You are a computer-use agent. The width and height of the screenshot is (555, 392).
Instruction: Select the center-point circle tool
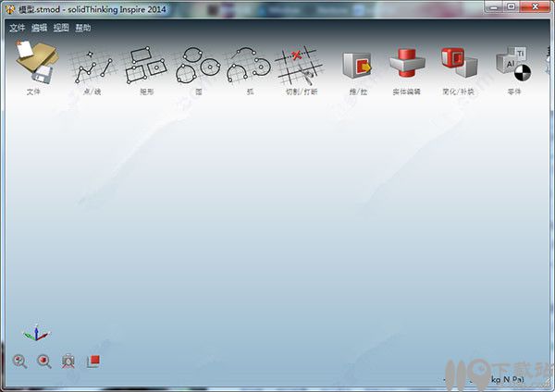[210, 67]
